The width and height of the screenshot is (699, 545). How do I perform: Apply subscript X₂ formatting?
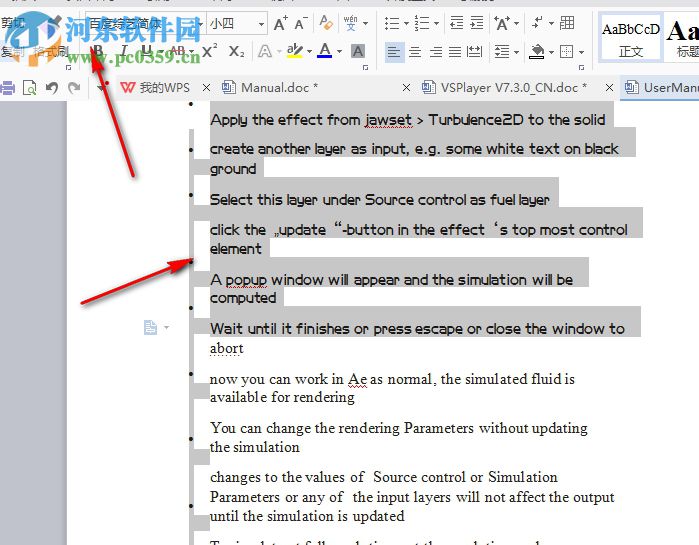pos(236,52)
